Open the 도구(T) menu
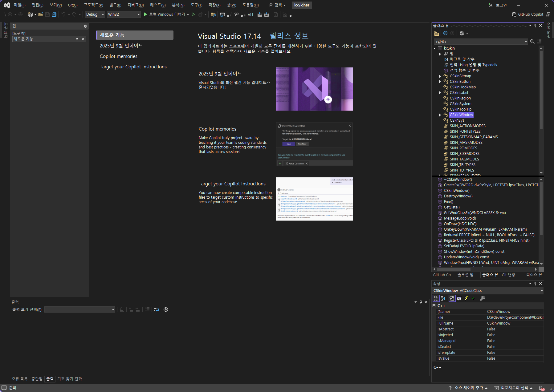The height and width of the screenshot is (392, 554). [x=196, y=5]
